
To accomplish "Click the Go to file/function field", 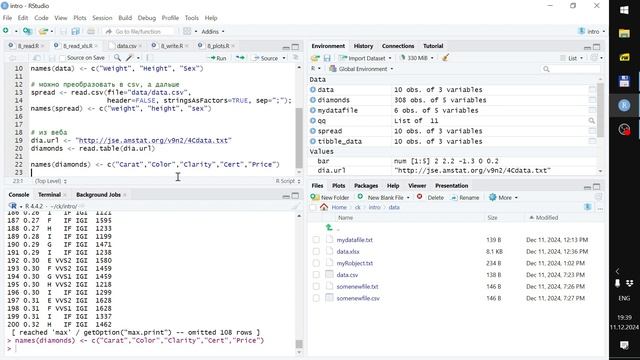I will click(139, 31).
